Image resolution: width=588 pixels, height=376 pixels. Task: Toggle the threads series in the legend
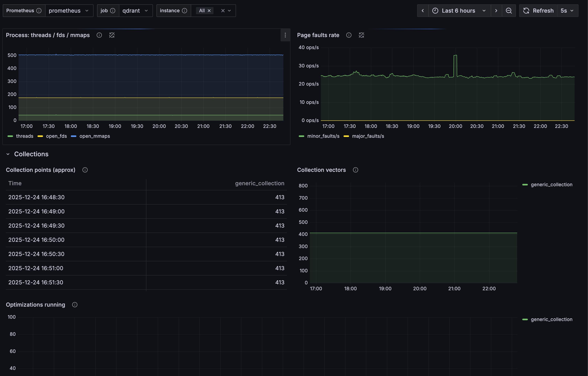click(24, 136)
